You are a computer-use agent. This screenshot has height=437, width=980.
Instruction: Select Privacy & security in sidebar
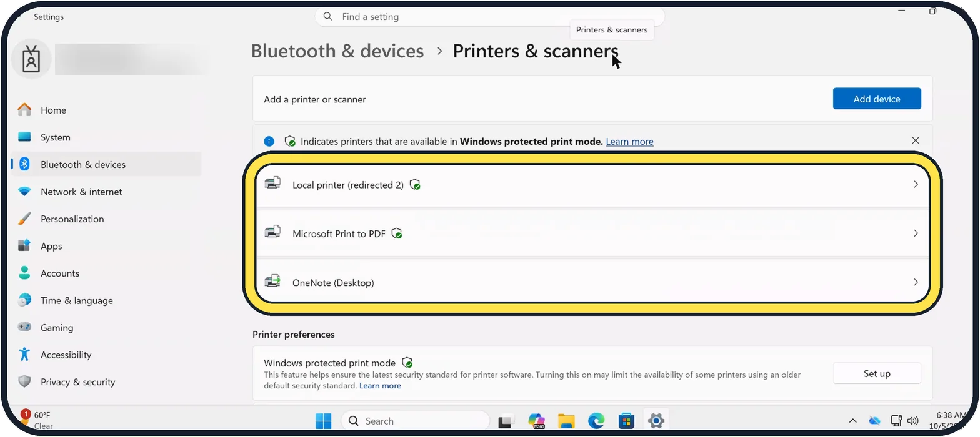pyautogui.click(x=106, y=381)
